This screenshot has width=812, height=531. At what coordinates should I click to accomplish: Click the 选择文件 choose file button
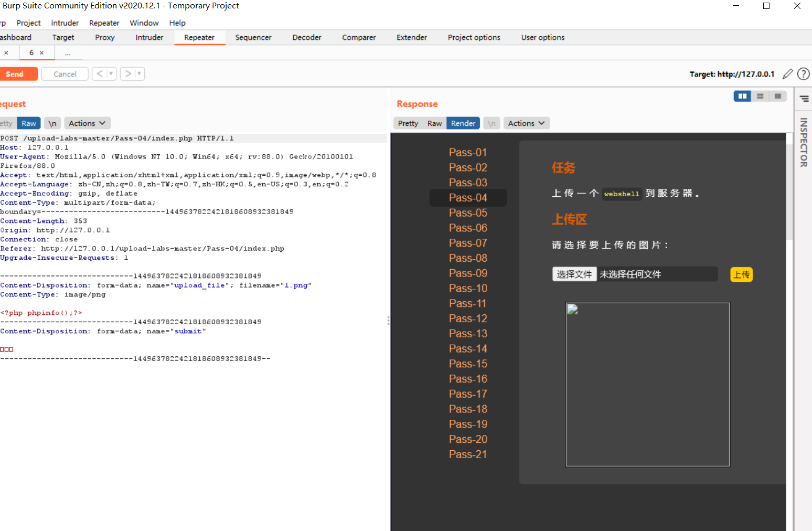pos(574,274)
